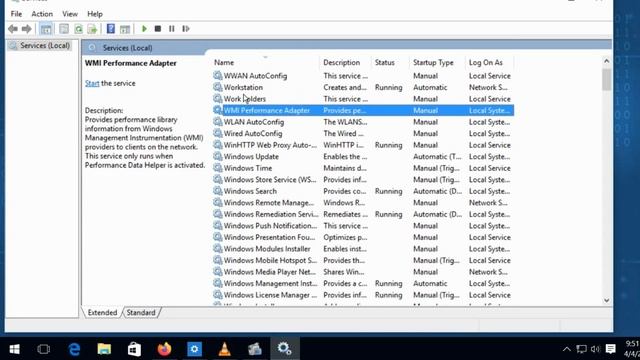This screenshot has height=360, width=640.
Task: Click the gear icon beside Windows Search
Action: 218,191
